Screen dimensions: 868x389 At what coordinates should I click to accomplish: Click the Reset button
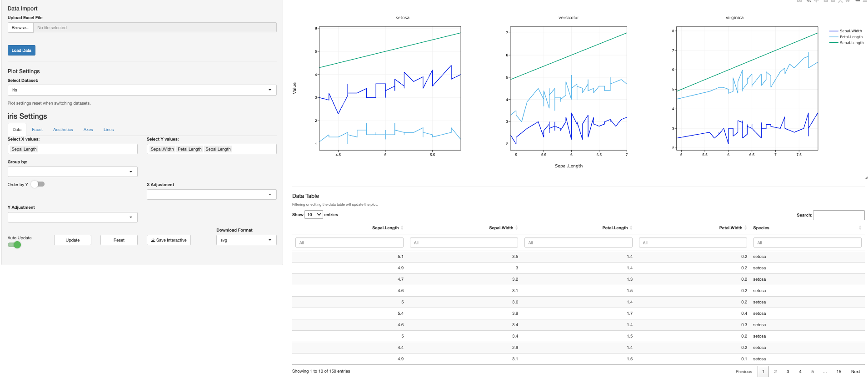click(x=119, y=240)
